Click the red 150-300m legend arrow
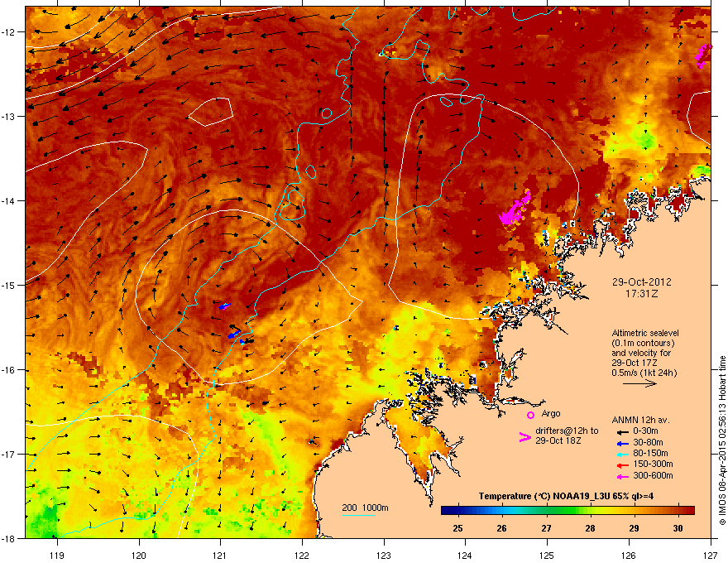 (622, 465)
